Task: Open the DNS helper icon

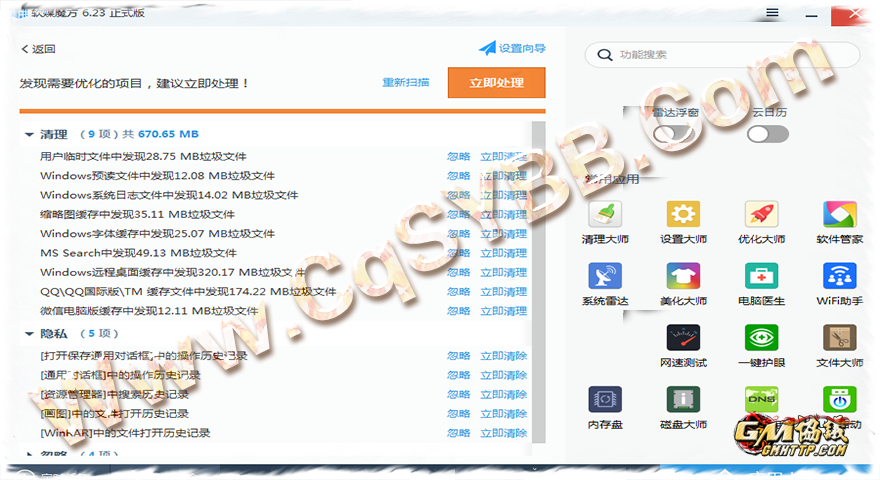Action: (761, 399)
